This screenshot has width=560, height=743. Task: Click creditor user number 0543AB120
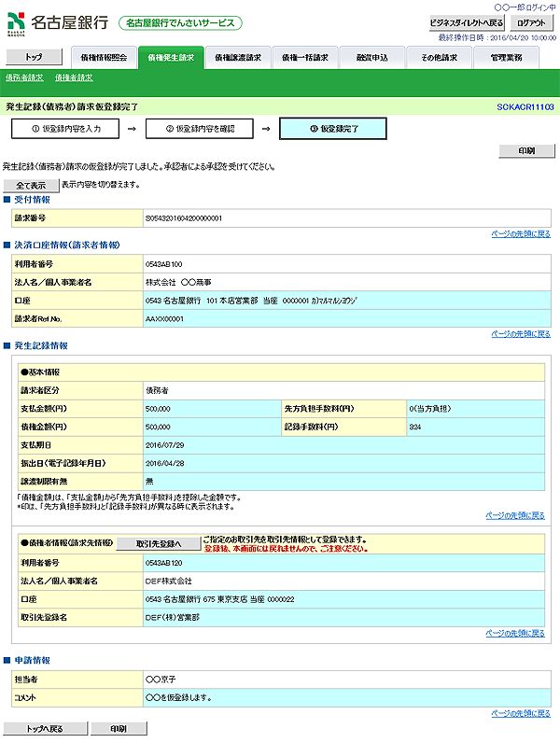(164, 563)
